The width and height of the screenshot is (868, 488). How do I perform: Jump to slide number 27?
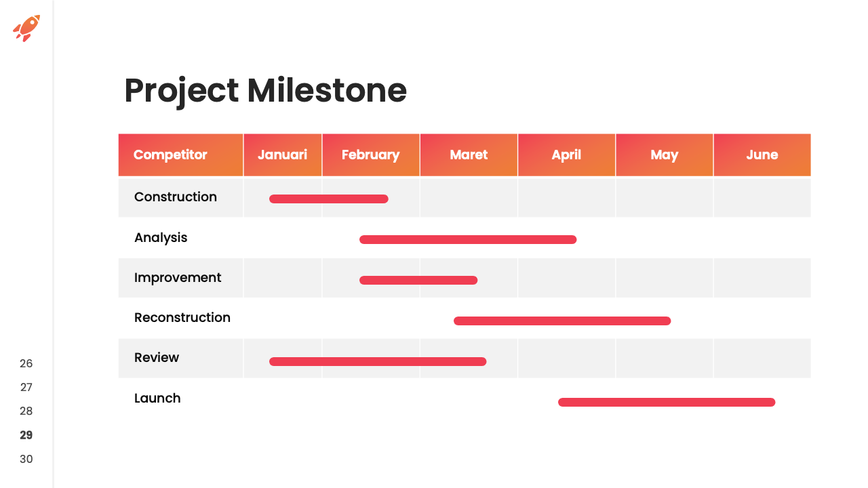tap(26, 387)
